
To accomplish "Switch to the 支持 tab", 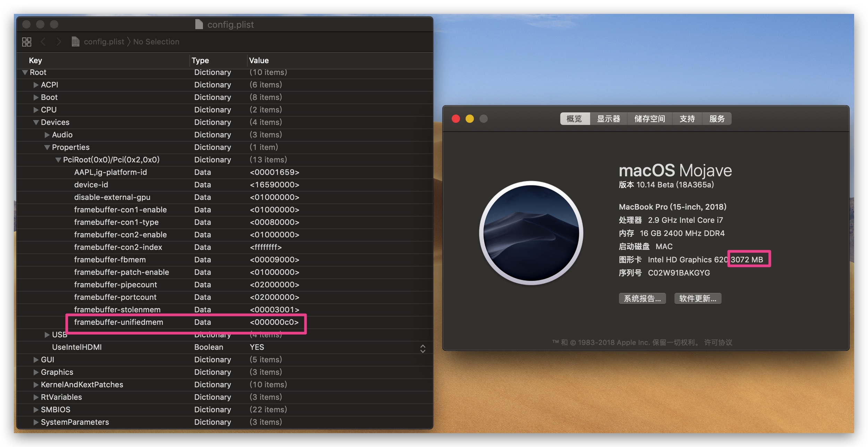I will point(687,119).
